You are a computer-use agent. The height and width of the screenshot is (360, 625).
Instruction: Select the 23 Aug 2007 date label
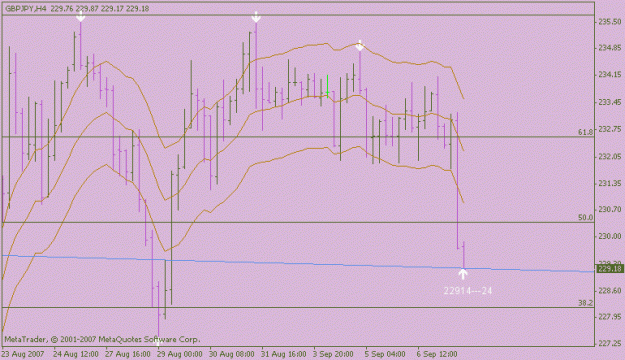pos(22,354)
